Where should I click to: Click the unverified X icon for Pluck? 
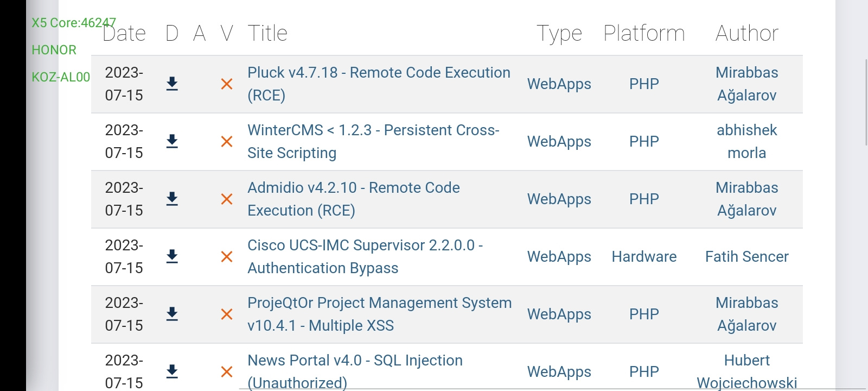227,84
